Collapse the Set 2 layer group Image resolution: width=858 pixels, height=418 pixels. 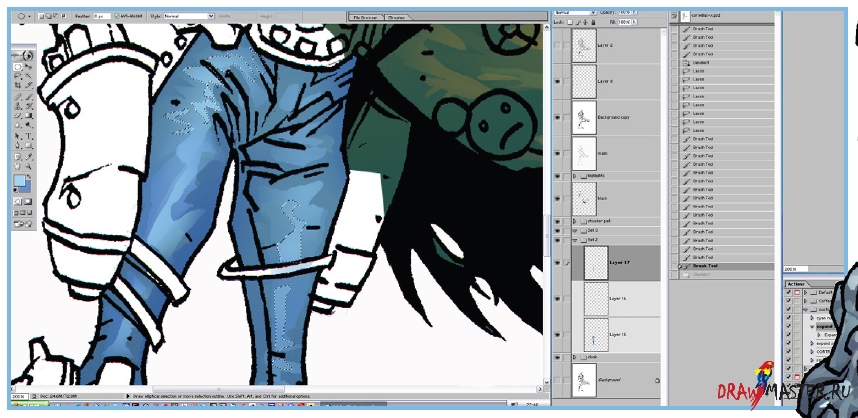click(x=575, y=240)
